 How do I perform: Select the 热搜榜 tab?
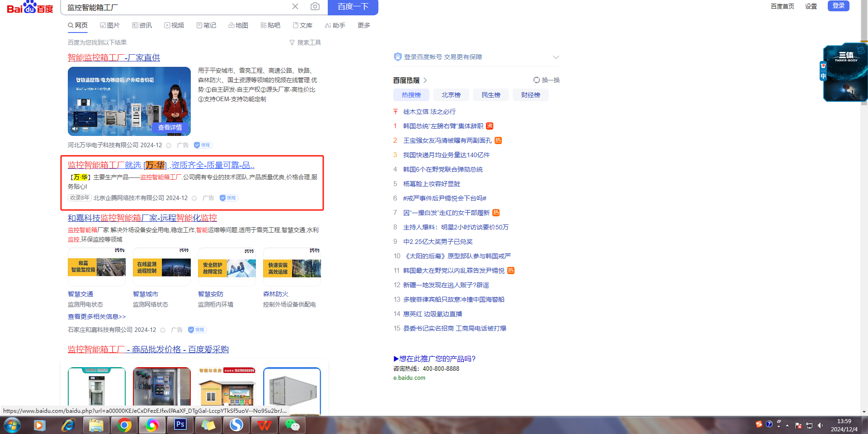(411, 95)
